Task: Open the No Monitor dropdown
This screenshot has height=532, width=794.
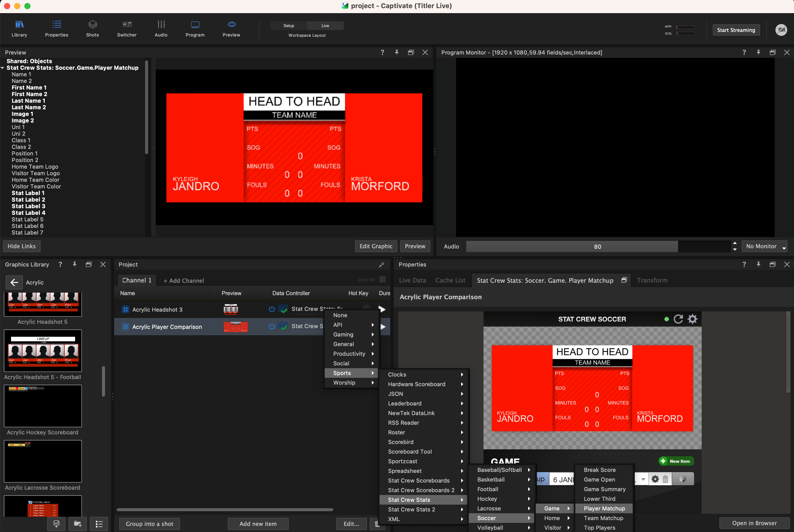Action: [764, 246]
